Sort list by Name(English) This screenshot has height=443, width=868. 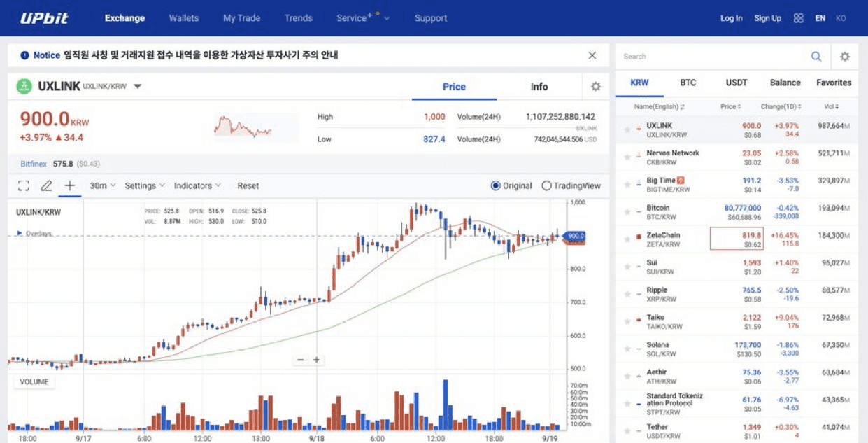click(x=660, y=106)
